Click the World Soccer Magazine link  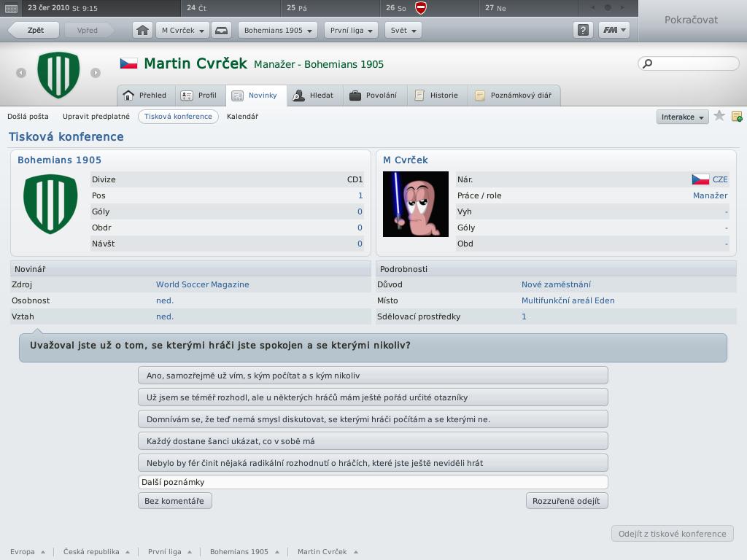click(202, 284)
